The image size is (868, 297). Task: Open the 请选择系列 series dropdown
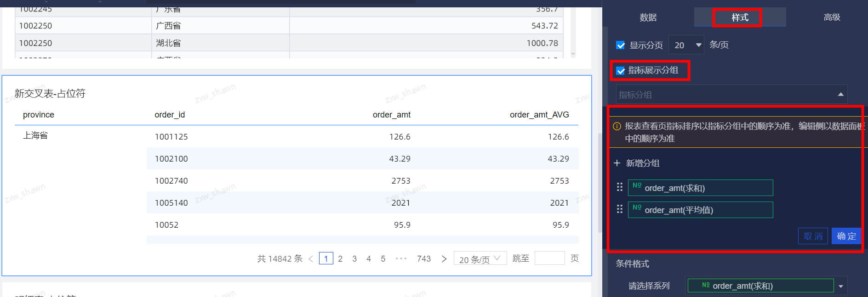[x=840, y=286]
